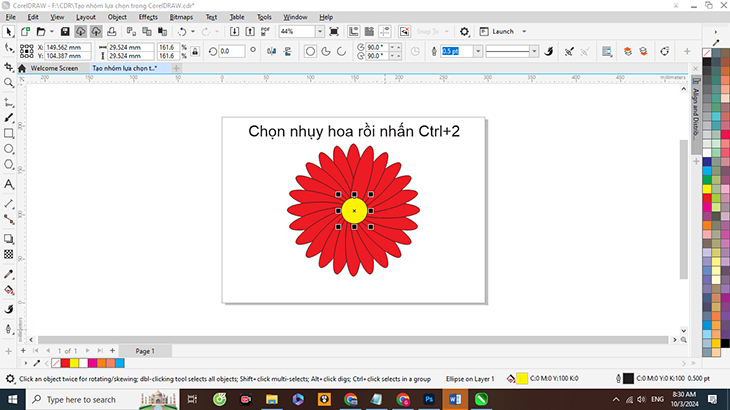
Task: Click the red document palette swatch
Action: pos(65,363)
